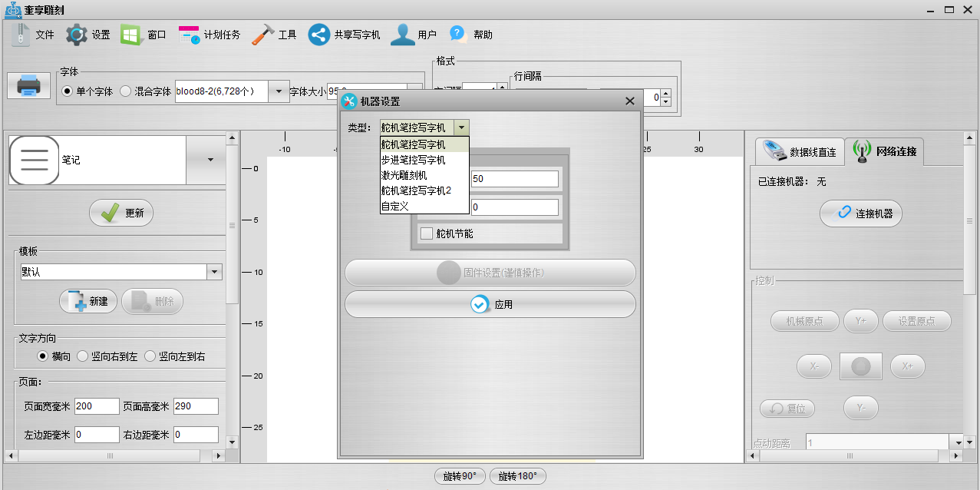Select 竖向右到左 text direction
980x490 pixels.
pos(83,356)
